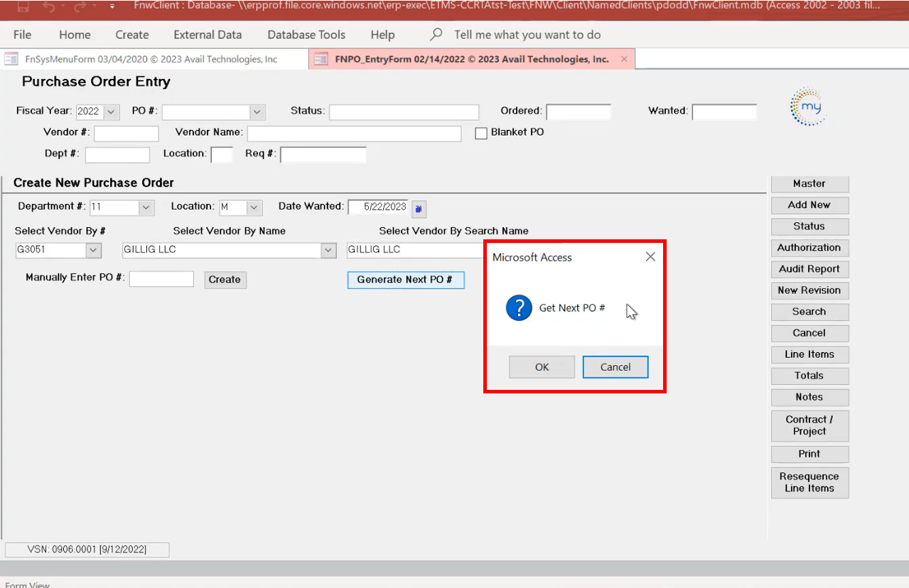909x588 pixels.
Task: Click the blue question mark dialog icon
Action: pyautogui.click(x=519, y=308)
